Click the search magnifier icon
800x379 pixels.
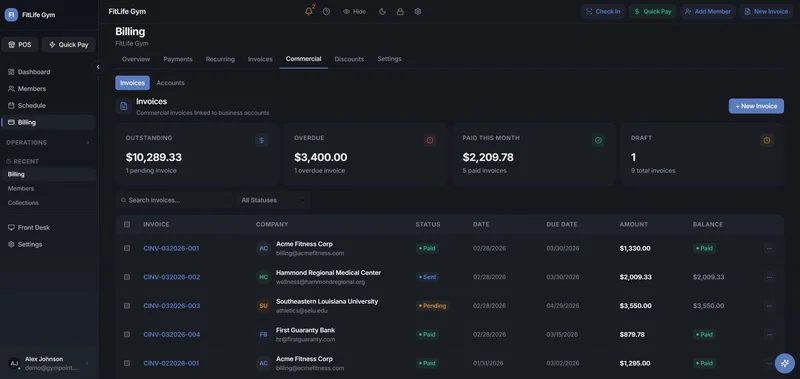[x=123, y=200]
